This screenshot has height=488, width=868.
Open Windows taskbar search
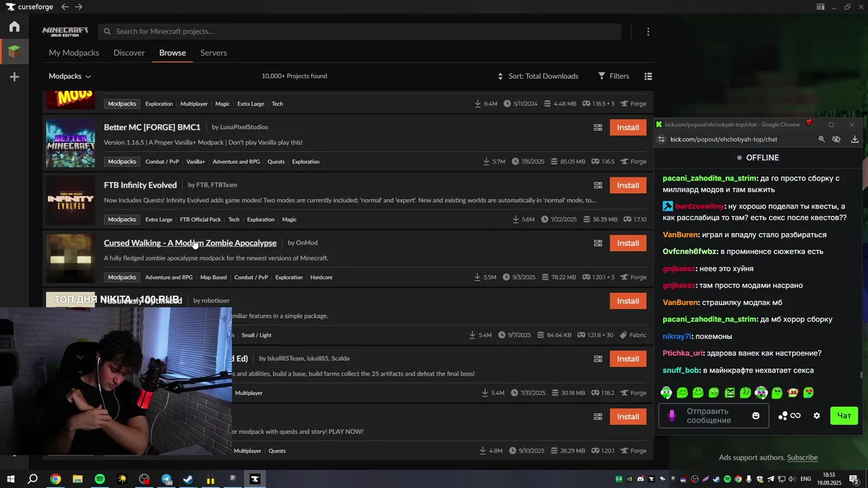coord(33,479)
